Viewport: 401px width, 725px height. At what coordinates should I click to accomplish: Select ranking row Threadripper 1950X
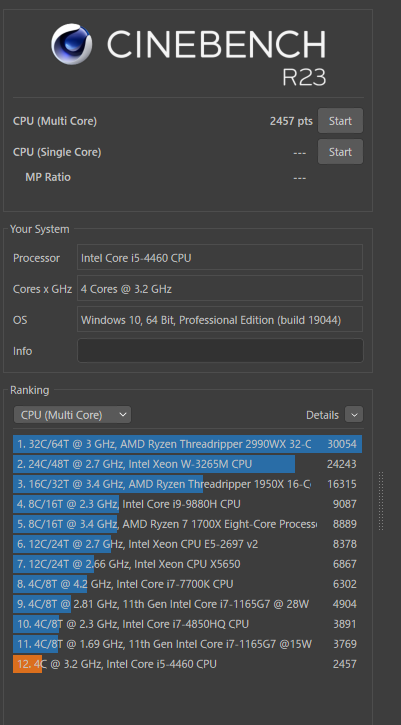pyautogui.click(x=187, y=484)
